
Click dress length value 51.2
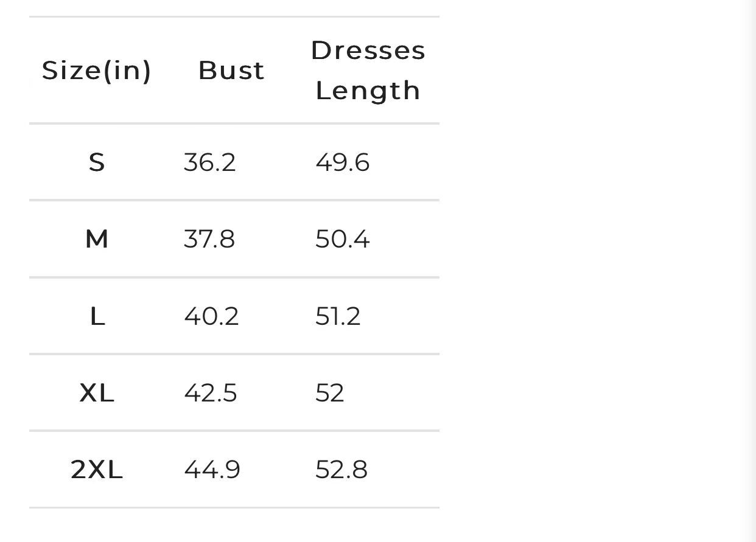(x=338, y=316)
